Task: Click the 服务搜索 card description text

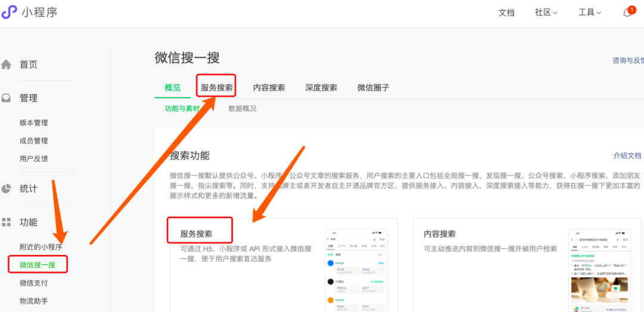Action: 246,254
